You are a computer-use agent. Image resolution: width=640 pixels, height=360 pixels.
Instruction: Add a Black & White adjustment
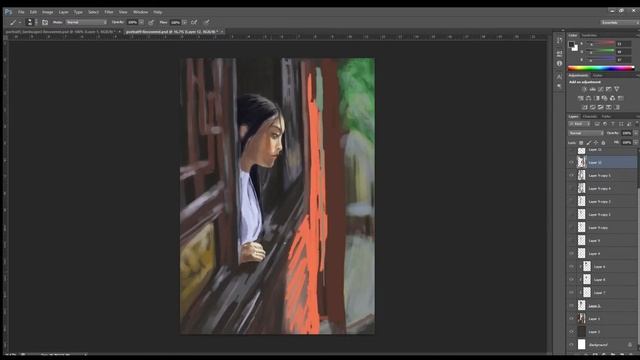click(596, 98)
